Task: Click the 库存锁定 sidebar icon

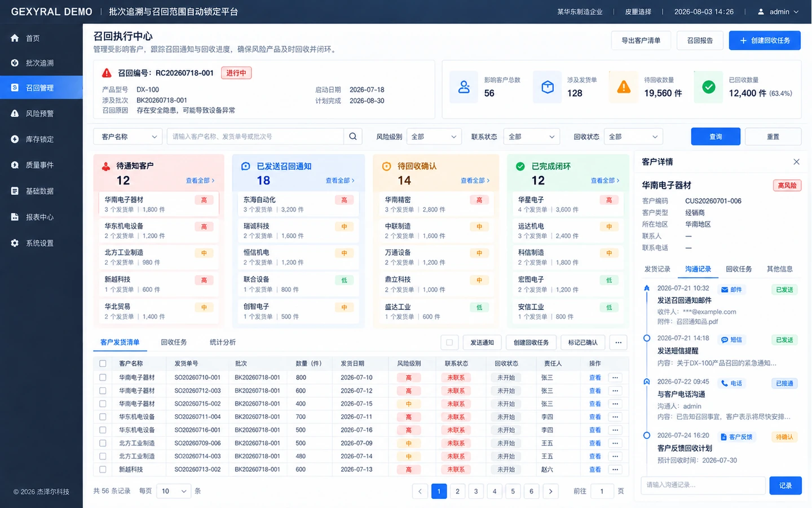Action: coord(15,139)
